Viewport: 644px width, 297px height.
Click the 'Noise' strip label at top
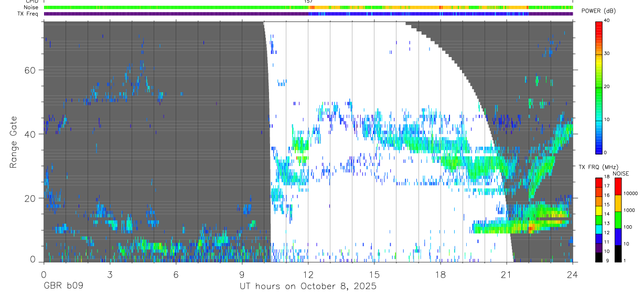click(31, 7)
